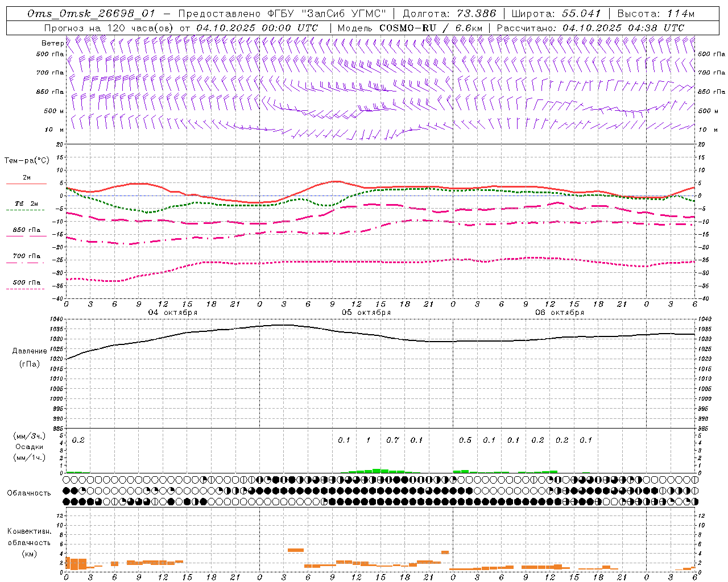
Task: Select the Прогноз на 120 часа(ов) text
Action: tap(109, 27)
